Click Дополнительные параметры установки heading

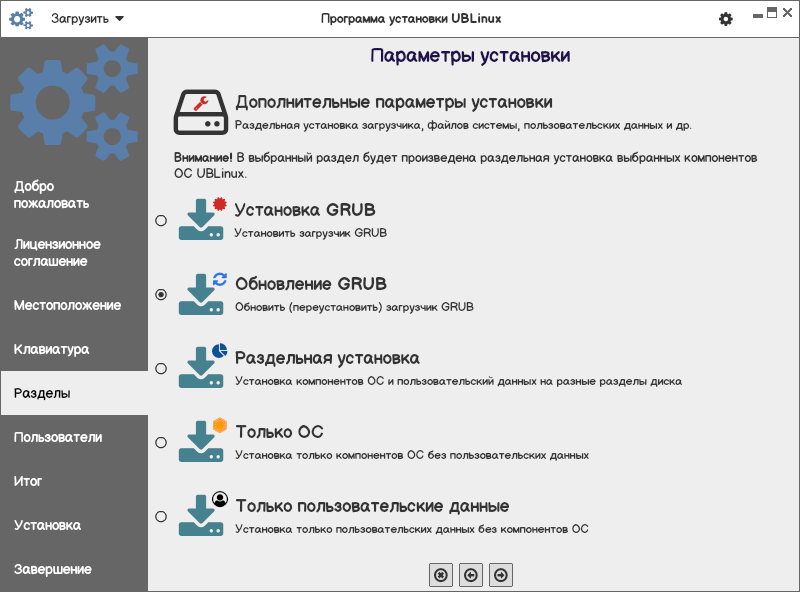(394, 103)
